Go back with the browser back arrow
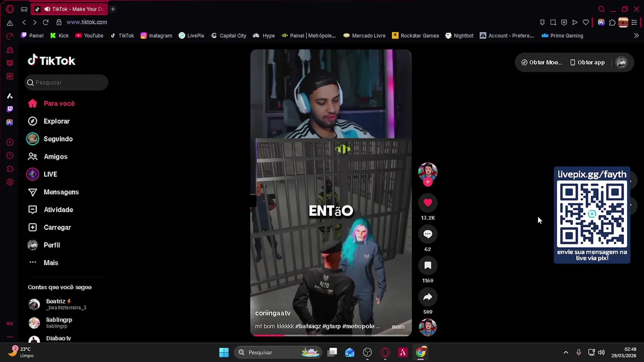The height and width of the screenshot is (362, 644). tap(24, 22)
